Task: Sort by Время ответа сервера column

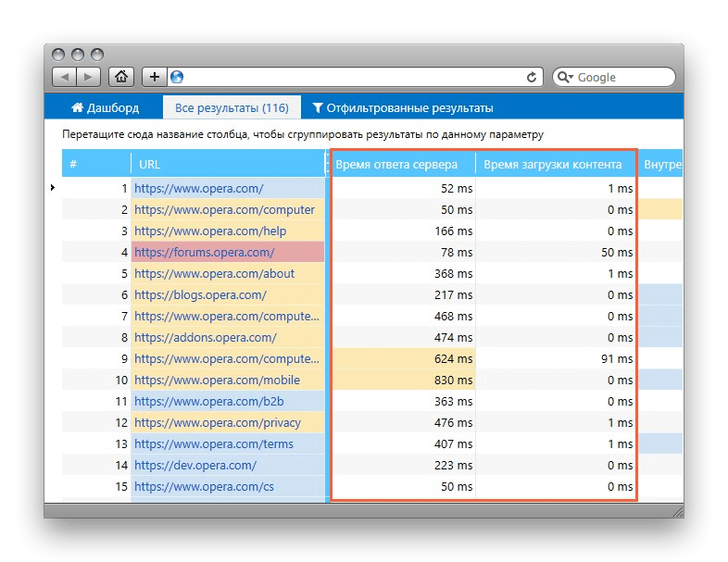Action: (x=403, y=164)
